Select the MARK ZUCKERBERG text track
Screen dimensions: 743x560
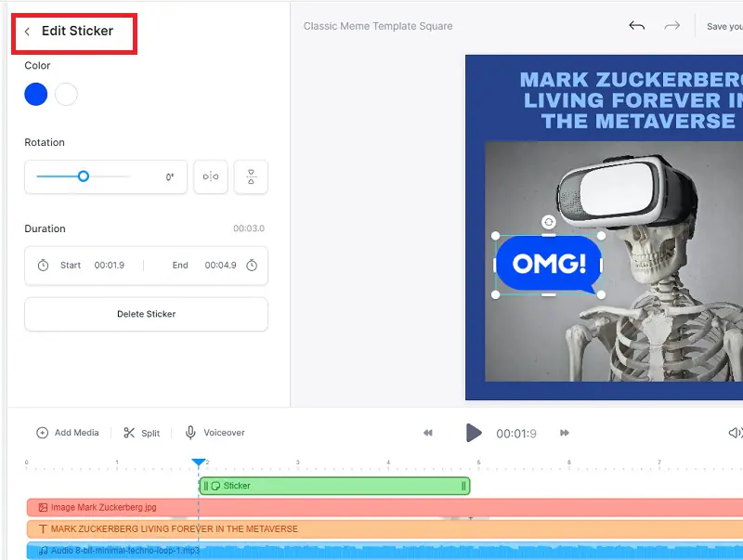click(x=385, y=528)
